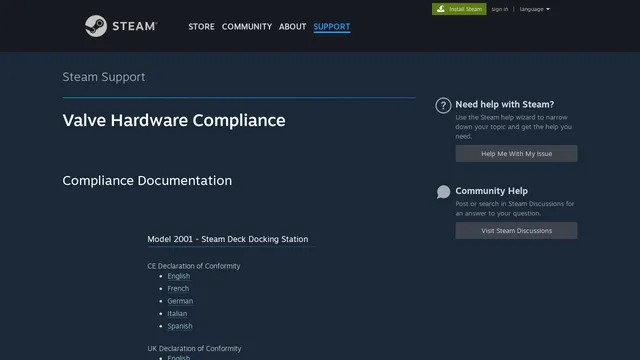The height and width of the screenshot is (360, 640).
Task: Click Help Me With My Issue button
Action: pyautogui.click(x=516, y=153)
